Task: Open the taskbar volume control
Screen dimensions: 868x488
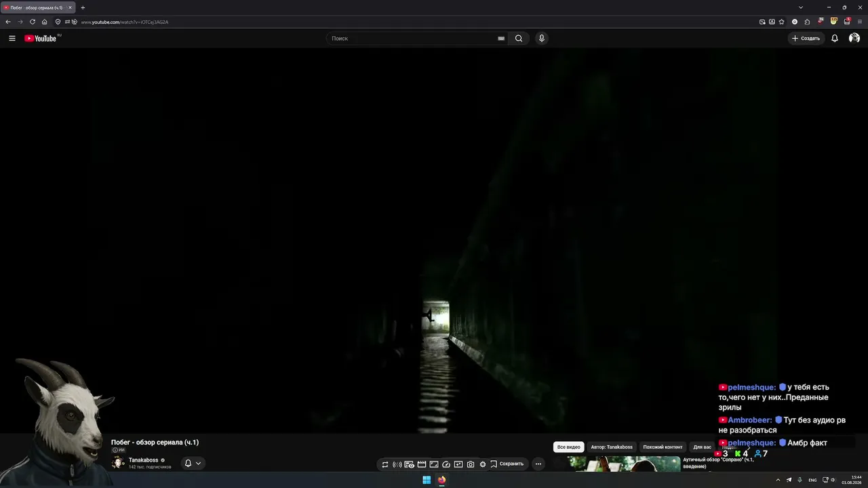Action: pos(833,480)
